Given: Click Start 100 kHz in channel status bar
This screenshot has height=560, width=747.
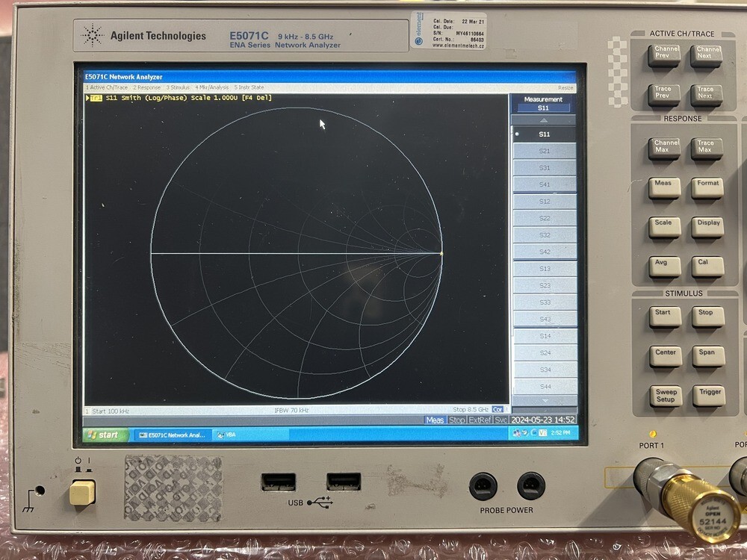Looking at the screenshot, I should click(x=111, y=411).
